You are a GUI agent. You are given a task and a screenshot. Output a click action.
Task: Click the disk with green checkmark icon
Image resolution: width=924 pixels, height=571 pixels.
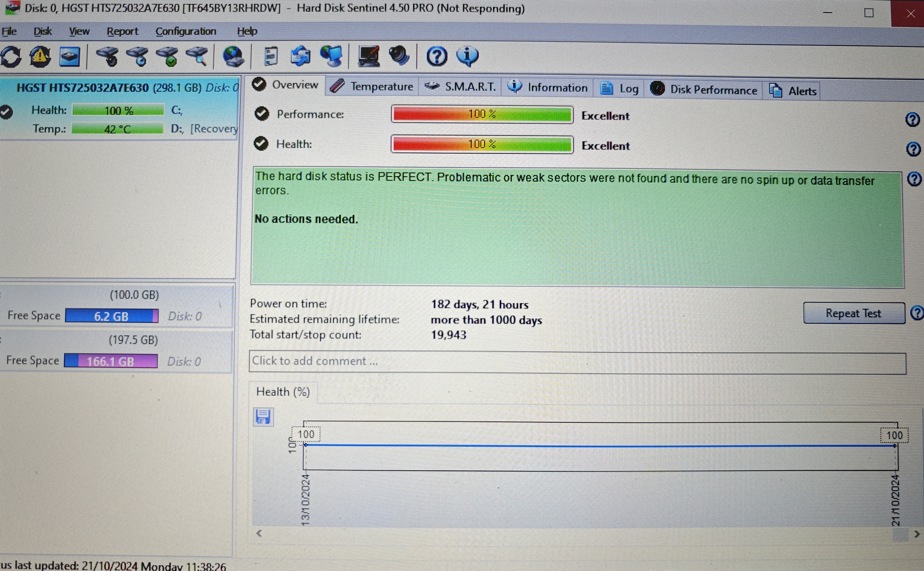167,57
